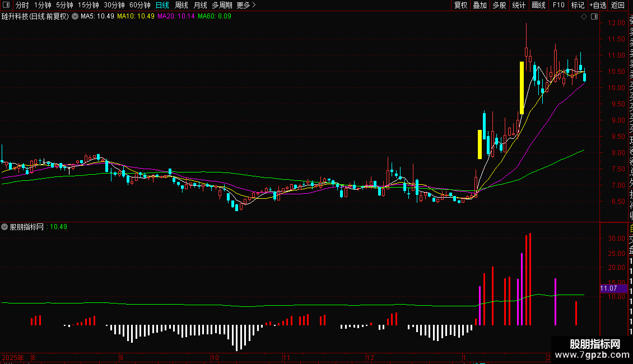The height and width of the screenshot is (364, 633).
Task: Click the month 12 time axis marker
Action: tap(370, 357)
